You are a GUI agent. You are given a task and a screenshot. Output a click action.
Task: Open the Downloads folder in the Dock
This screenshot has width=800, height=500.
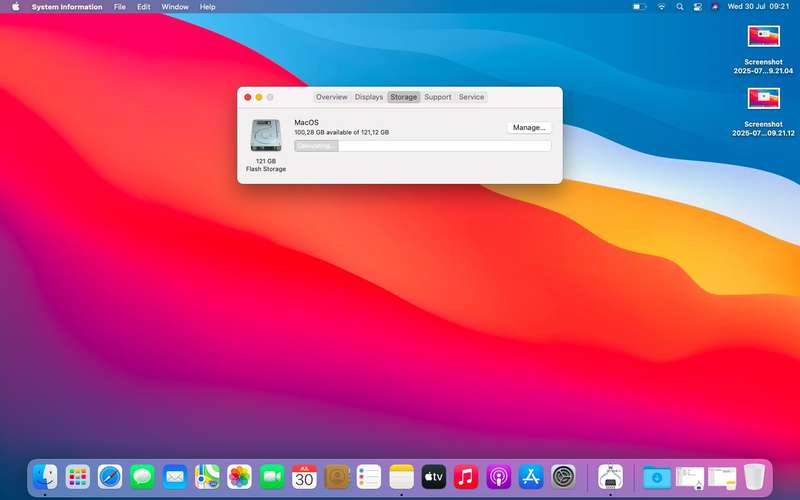(x=657, y=477)
